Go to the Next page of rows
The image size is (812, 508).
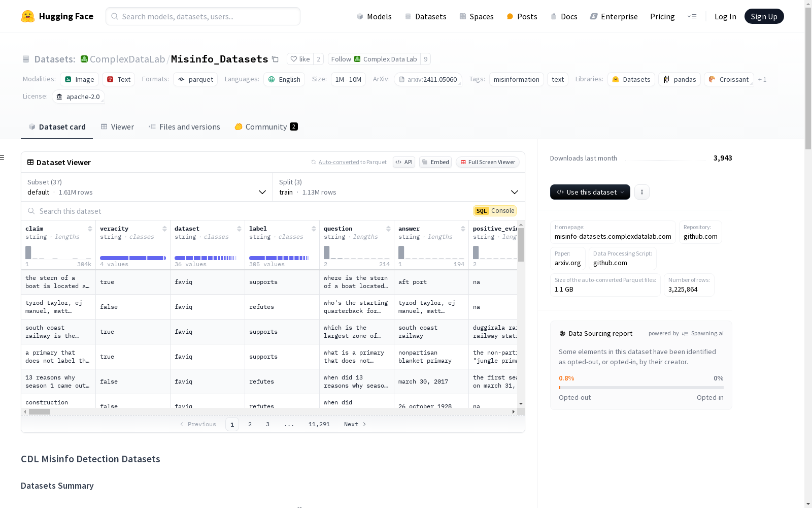coord(355,424)
